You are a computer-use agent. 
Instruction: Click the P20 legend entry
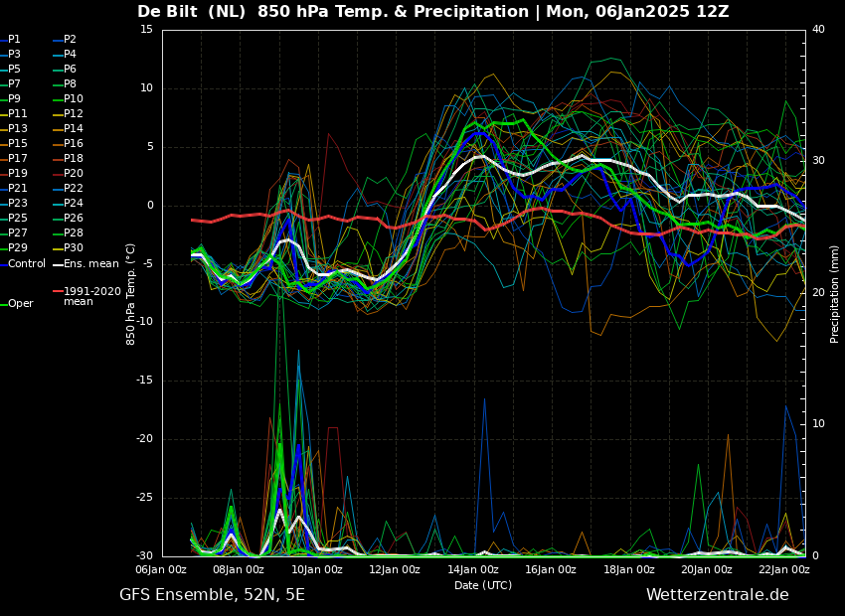pyautogui.click(x=68, y=174)
